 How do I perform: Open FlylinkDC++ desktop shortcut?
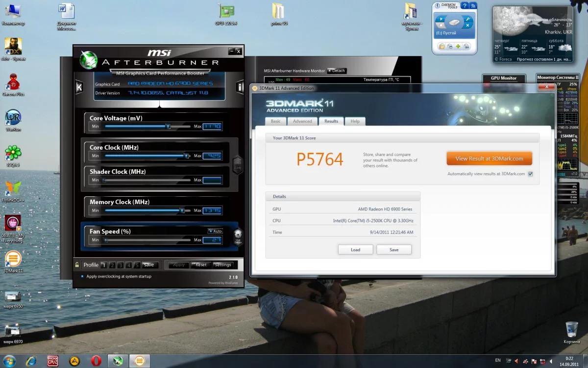point(13,191)
